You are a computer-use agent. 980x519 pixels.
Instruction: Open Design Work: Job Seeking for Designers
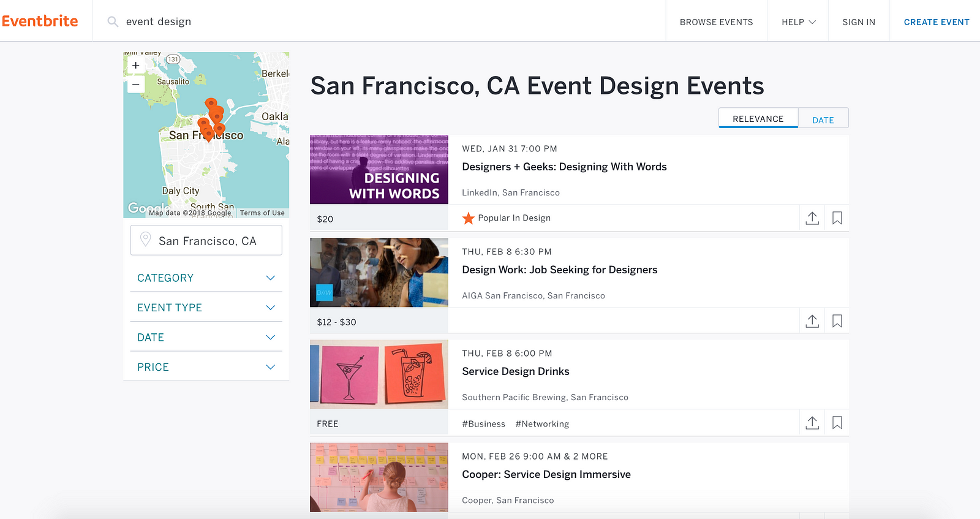point(560,270)
